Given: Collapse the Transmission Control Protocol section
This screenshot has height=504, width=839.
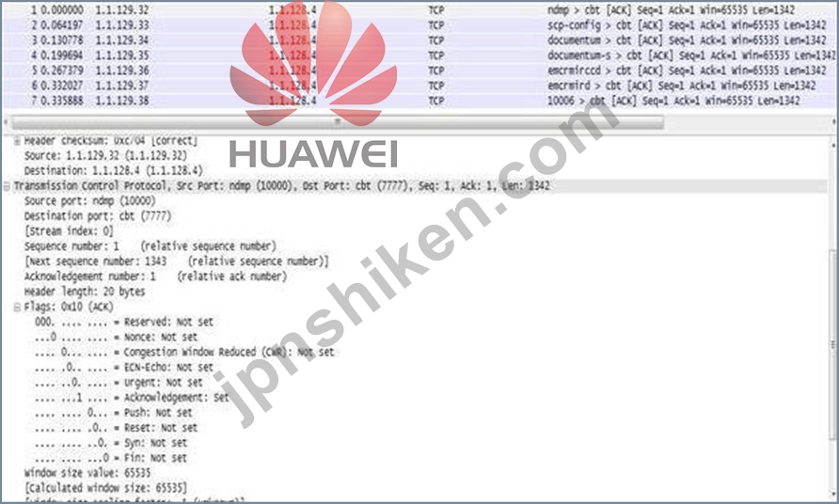Looking at the screenshot, I should (7, 186).
